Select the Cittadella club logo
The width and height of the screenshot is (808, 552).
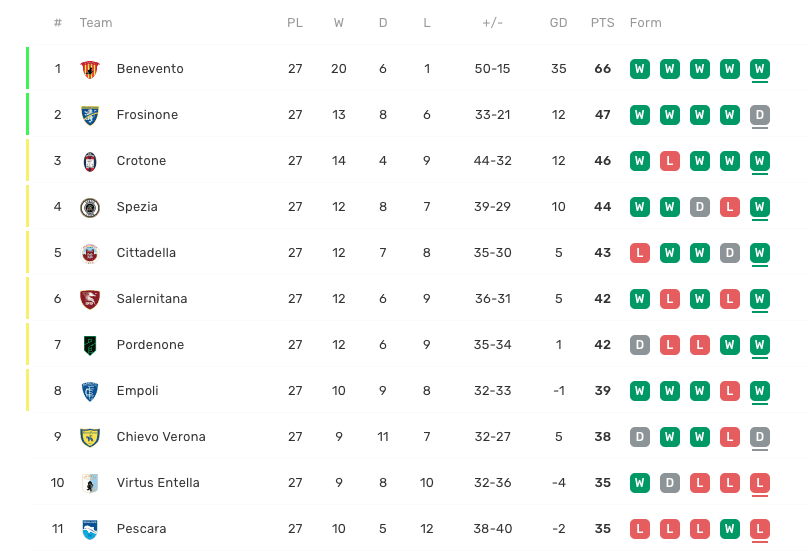(x=90, y=253)
